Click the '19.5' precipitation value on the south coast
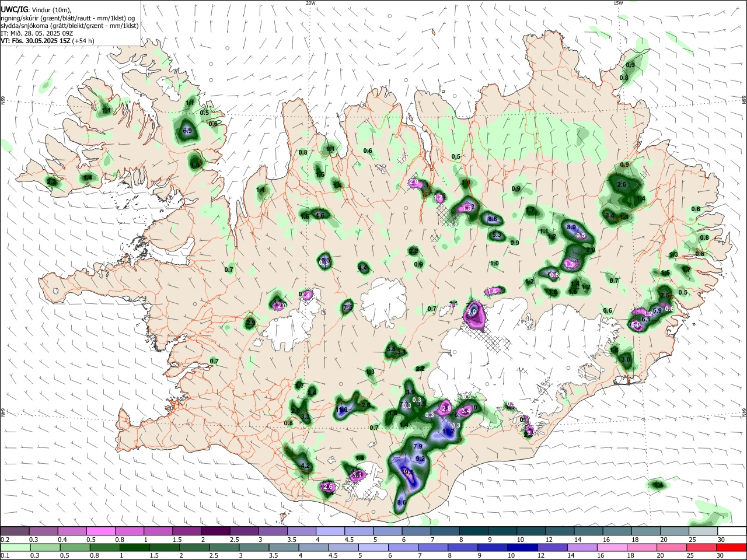The width and height of the screenshot is (747, 560). coord(408,473)
